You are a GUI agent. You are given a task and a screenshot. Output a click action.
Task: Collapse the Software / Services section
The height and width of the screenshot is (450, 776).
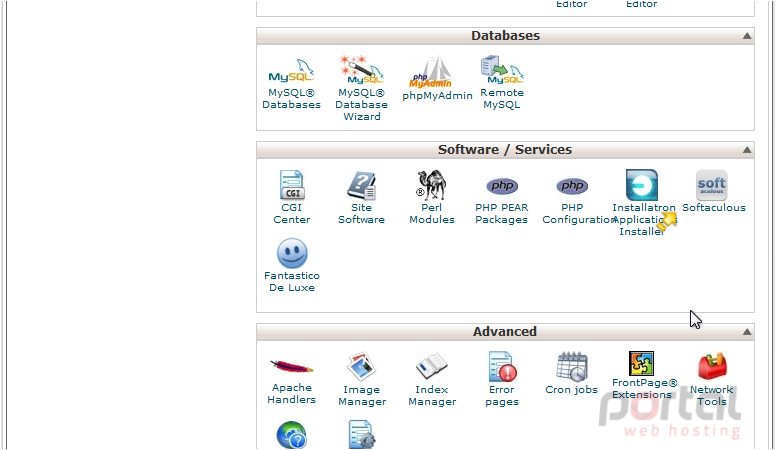click(747, 150)
